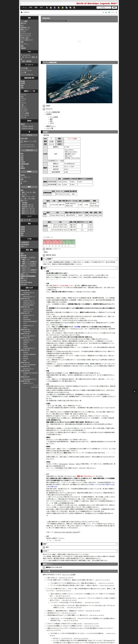Expand the 概歴 section under 史実

point(44,547)
